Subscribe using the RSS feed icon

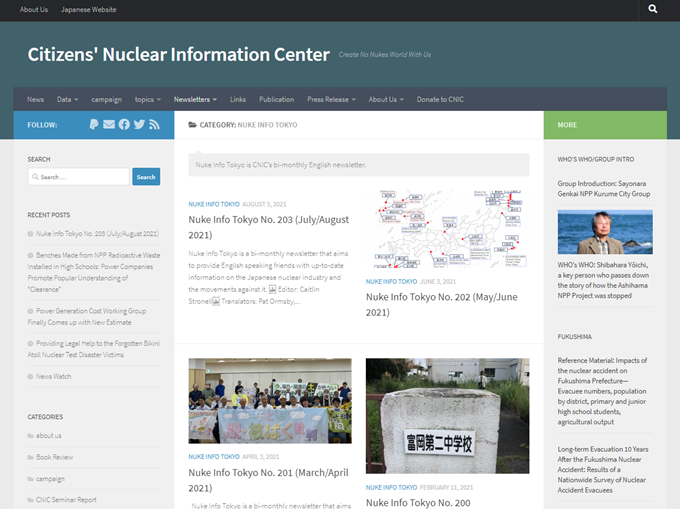click(x=154, y=125)
